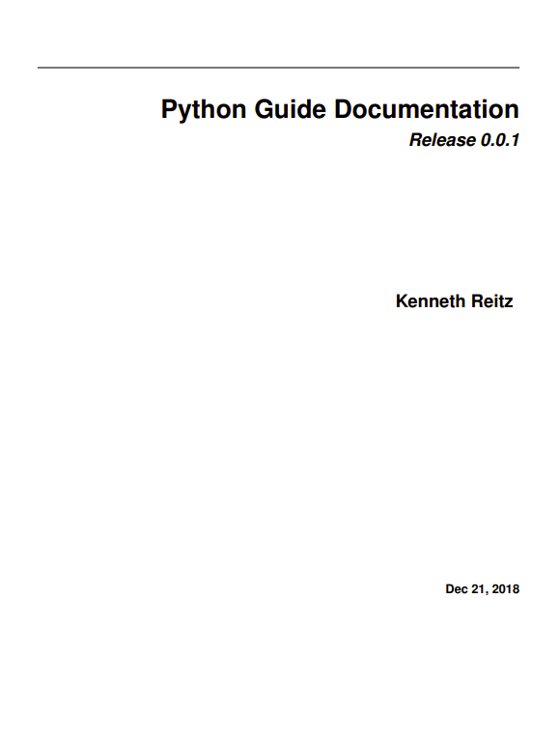Click the horizontal rule above the title

(x=279, y=68)
